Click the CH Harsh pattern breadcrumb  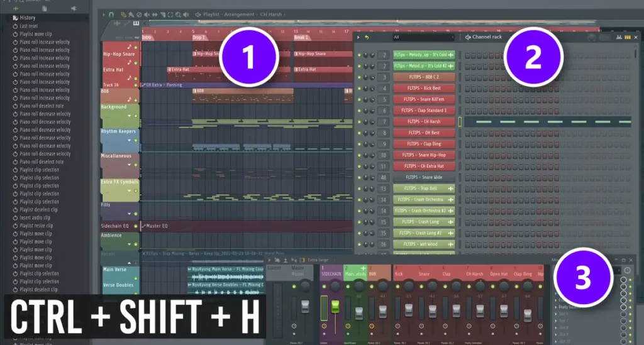(x=270, y=14)
